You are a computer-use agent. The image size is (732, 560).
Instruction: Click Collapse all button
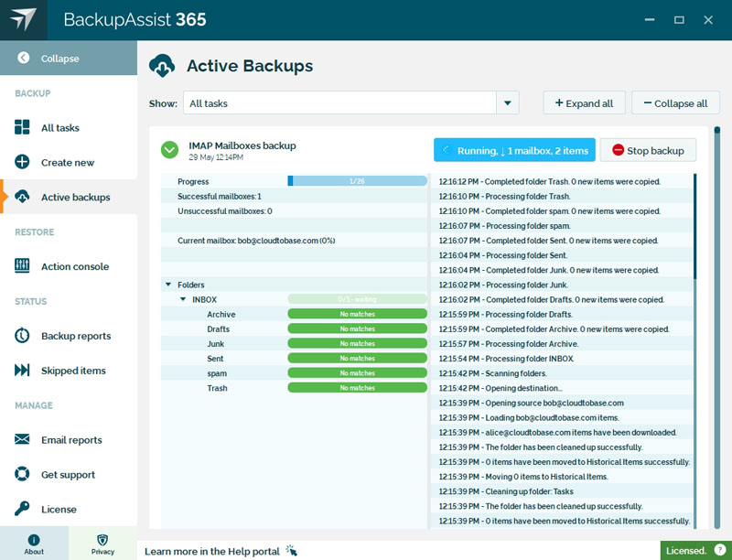(675, 102)
